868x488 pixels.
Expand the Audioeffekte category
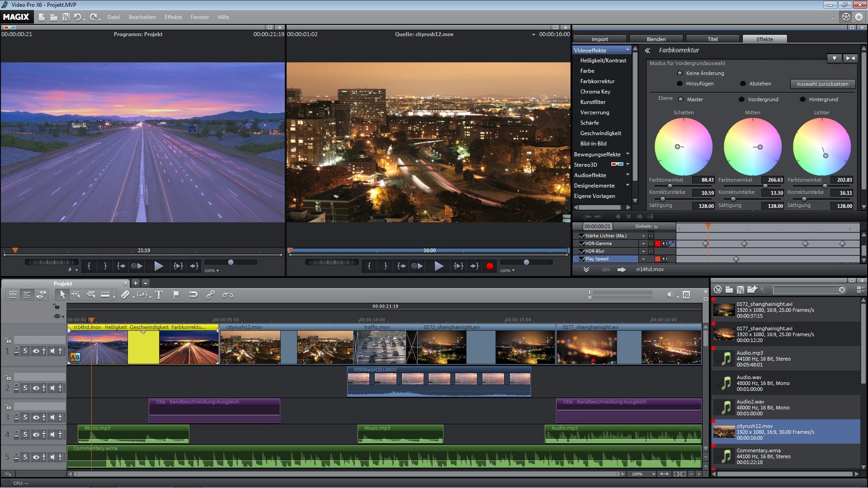pyautogui.click(x=627, y=175)
